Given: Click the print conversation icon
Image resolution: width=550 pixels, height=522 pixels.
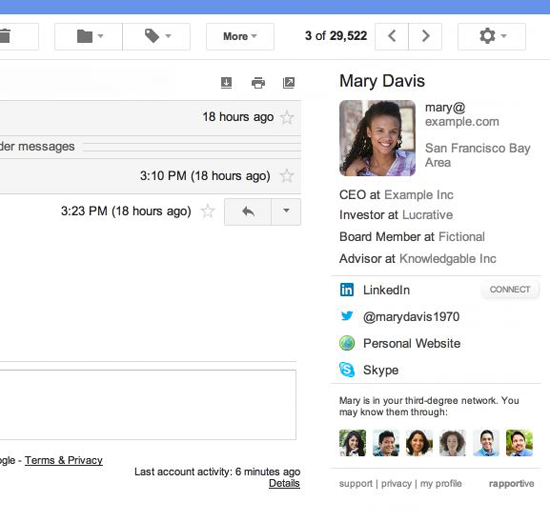Looking at the screenshot, I should (258, 83).
